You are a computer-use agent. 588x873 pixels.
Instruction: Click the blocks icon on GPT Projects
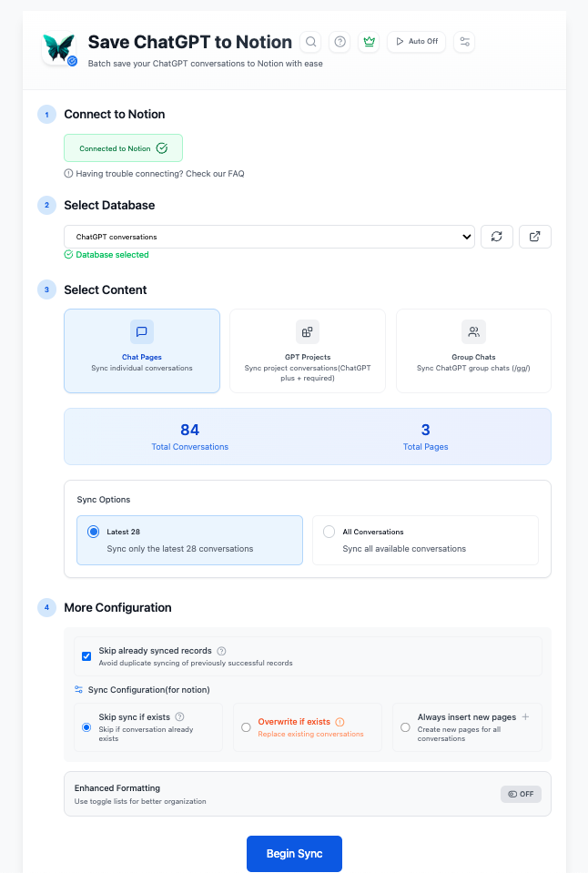click(x=308, y=332)
